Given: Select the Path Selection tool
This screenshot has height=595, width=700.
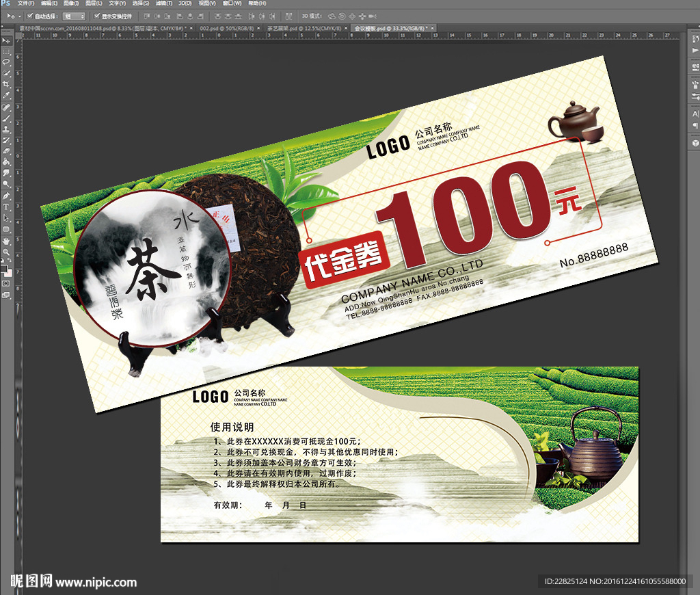Looking at the screenshot, I should point(6,218).
